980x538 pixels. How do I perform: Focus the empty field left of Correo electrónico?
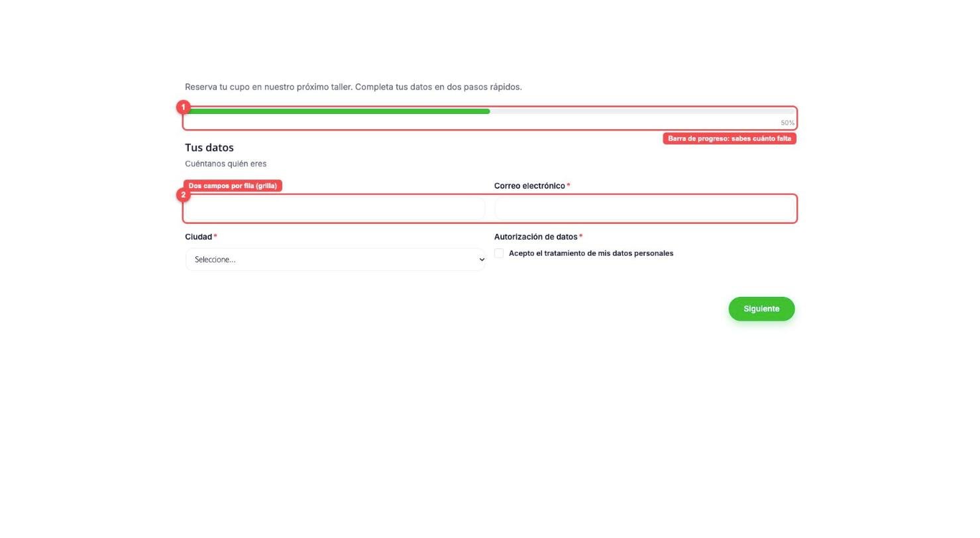click(335, 209)
